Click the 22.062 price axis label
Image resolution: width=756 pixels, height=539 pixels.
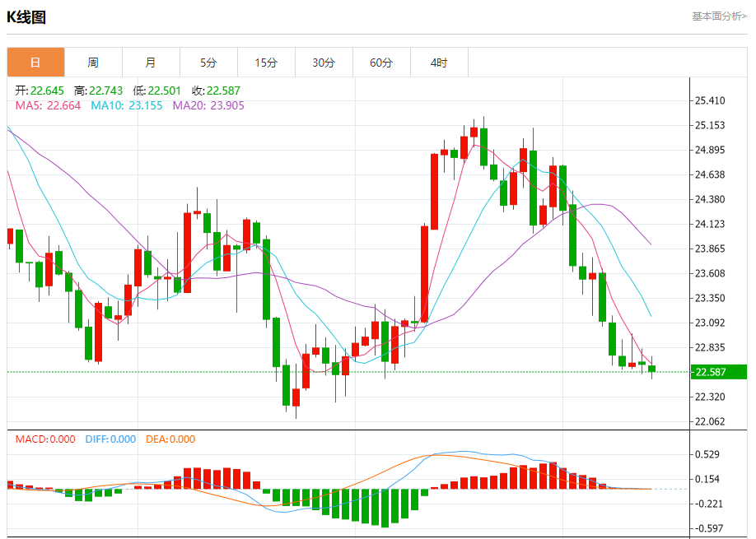point(710,421)
